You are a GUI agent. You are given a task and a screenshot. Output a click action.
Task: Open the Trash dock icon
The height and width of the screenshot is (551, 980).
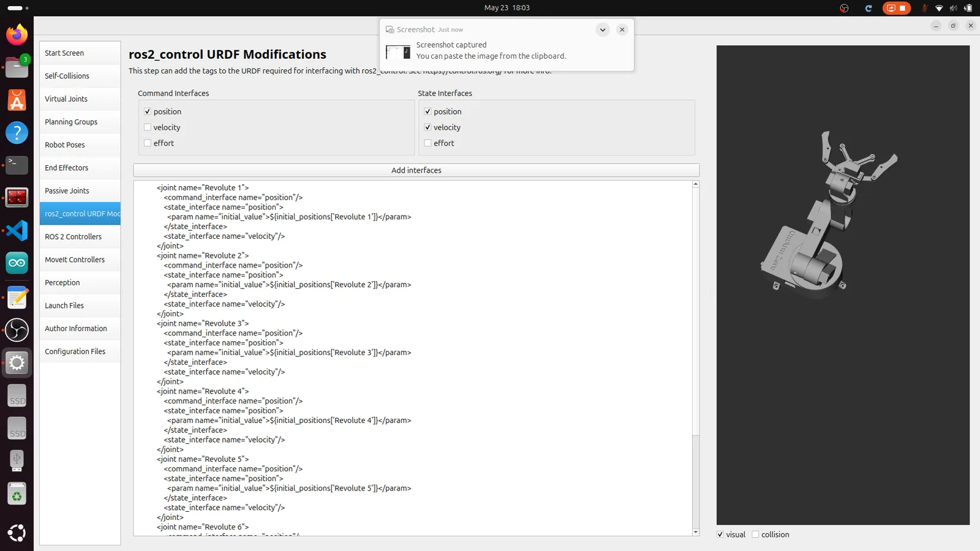[x=17, y=494]
